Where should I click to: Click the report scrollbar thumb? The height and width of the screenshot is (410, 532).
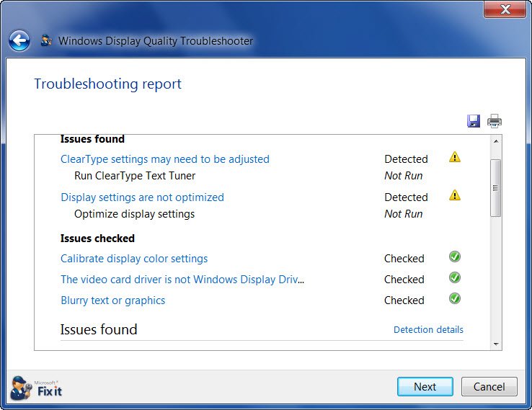tap(496, 188)
